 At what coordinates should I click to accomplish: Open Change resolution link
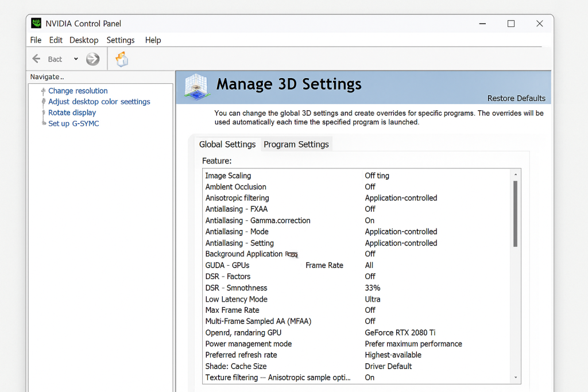click(x=78, y=91)
